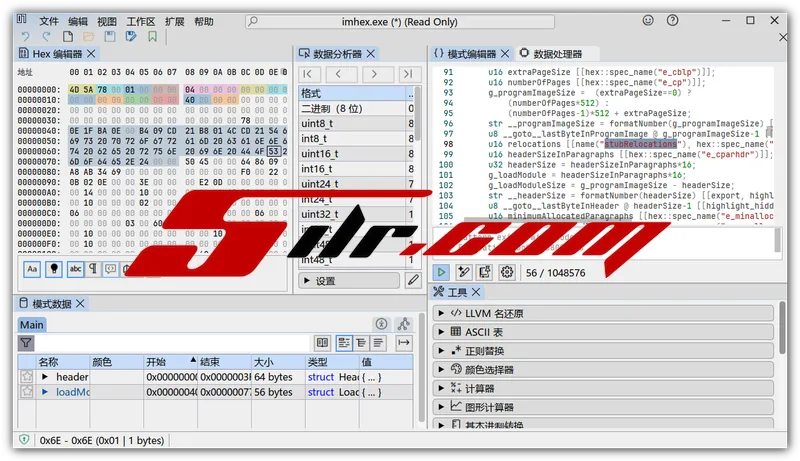Image resolution: width=800 pixels, height=461 pixels.
Task: Select the flat lines view icon
Action: (378, 343)
